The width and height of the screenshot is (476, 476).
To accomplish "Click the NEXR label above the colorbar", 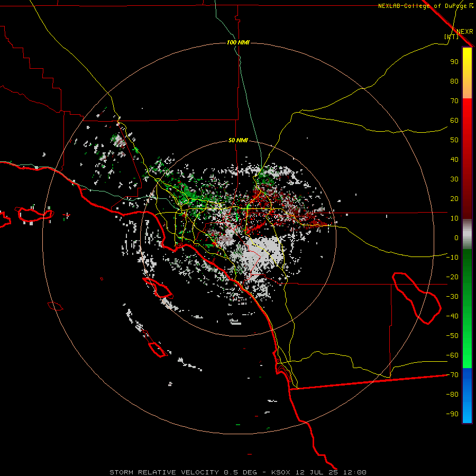I will click(x=465, y=32).
